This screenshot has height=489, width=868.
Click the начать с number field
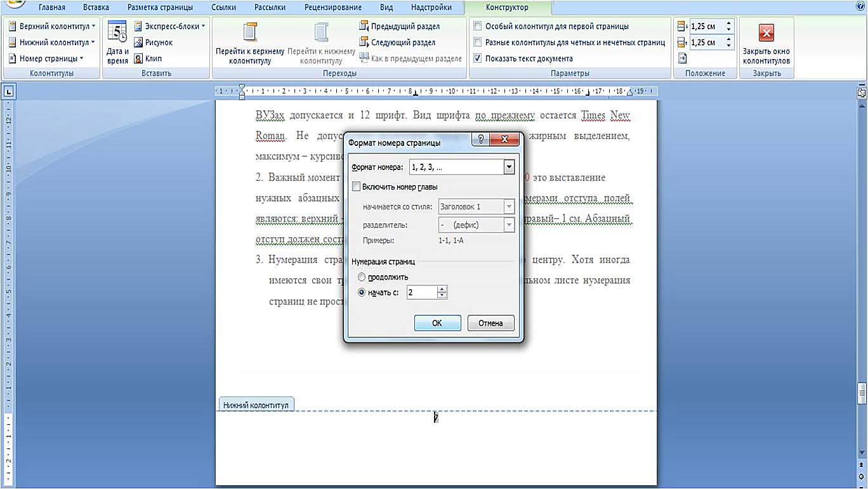(422, 292)
